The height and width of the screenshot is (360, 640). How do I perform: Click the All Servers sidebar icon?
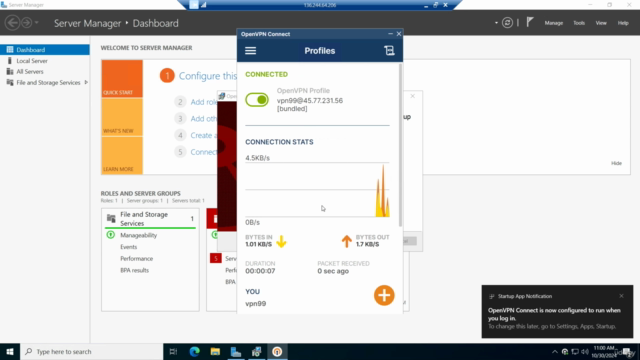[10, 71]
